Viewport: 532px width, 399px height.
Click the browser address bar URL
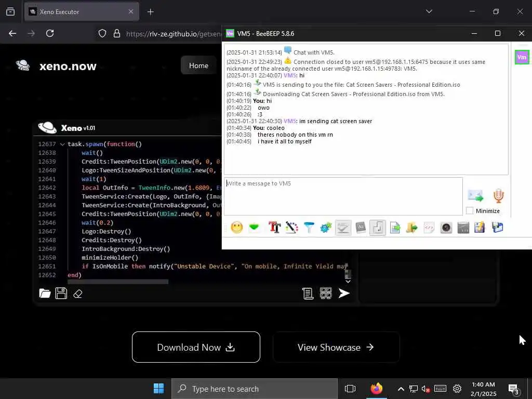tap(174, 34)
